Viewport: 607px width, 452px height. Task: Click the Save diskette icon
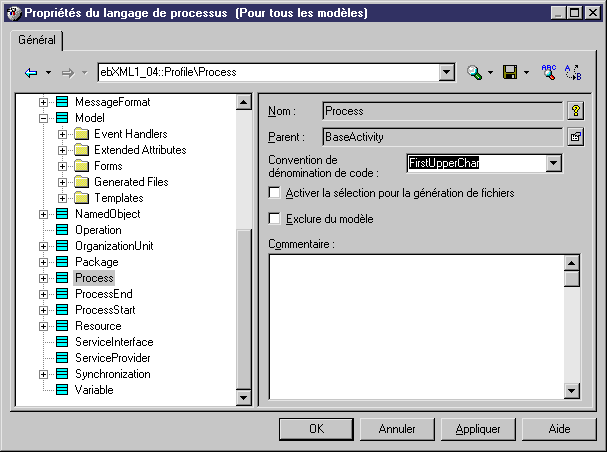pos(510,73)
